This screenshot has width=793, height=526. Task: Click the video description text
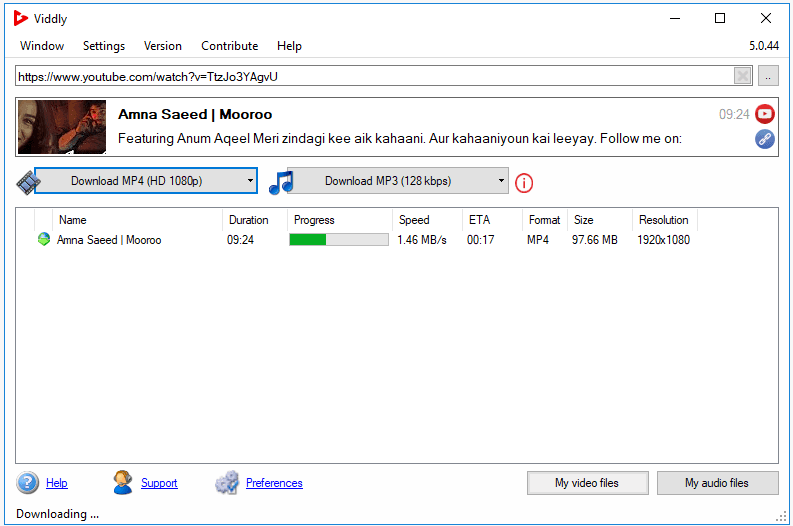point(400,139)
